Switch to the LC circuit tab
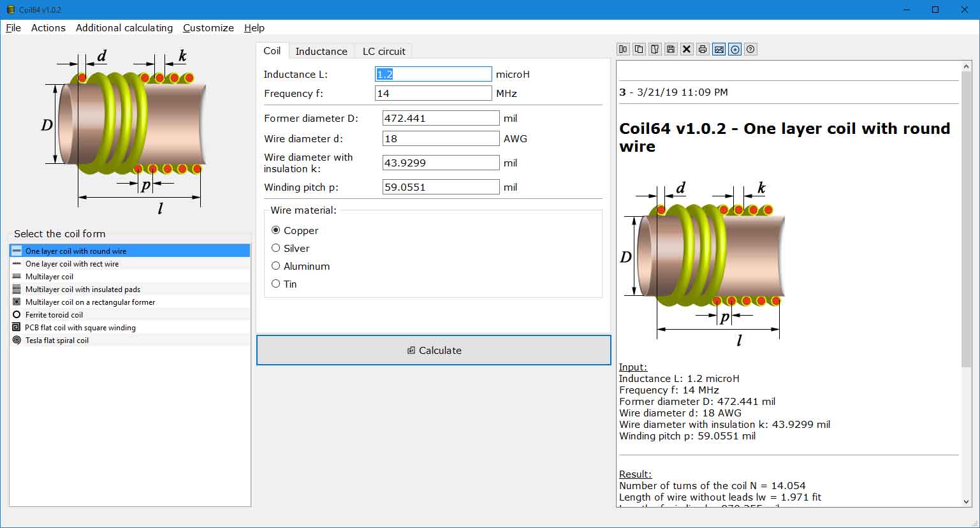Image resolution: width=980 pixels, height=528 pixels. (x=384, y=51)
